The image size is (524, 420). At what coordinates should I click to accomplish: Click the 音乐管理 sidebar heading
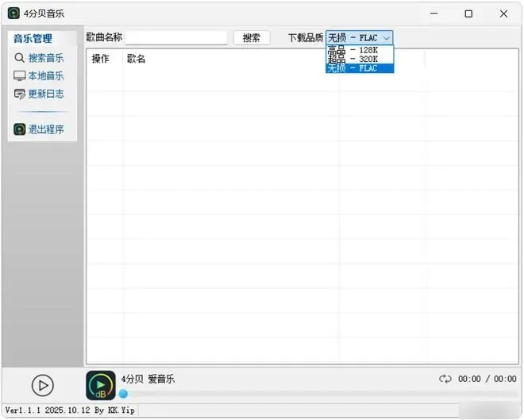(x=33, y=38)
